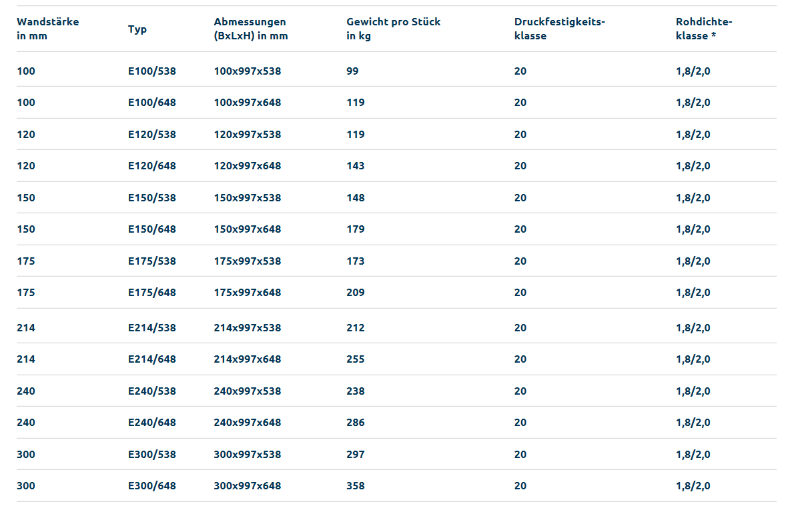Viewport: 786px width, 532px height.
Task: Click the Typ column header
Action: 137,29
